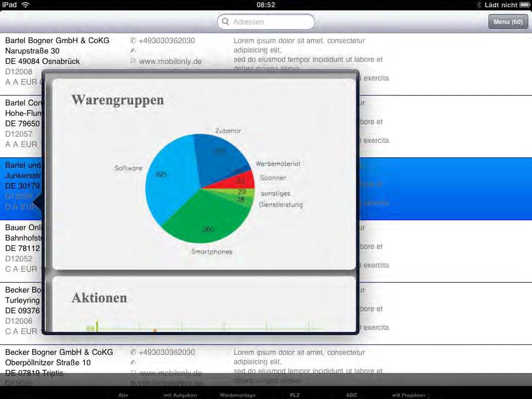532x399 pixels.
Task: Tap the Bluetooth icon in the status bar
Action: (479, 5)
